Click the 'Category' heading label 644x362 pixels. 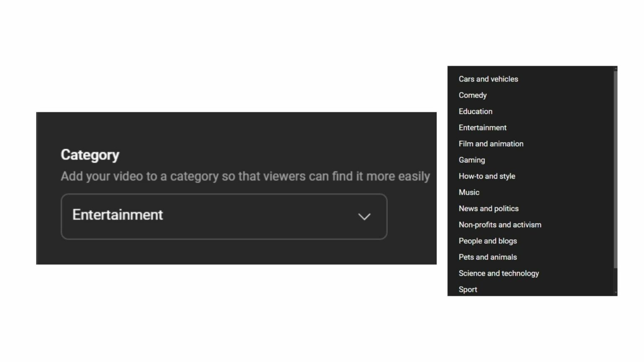pyautogui.click(x=90, y=155)
